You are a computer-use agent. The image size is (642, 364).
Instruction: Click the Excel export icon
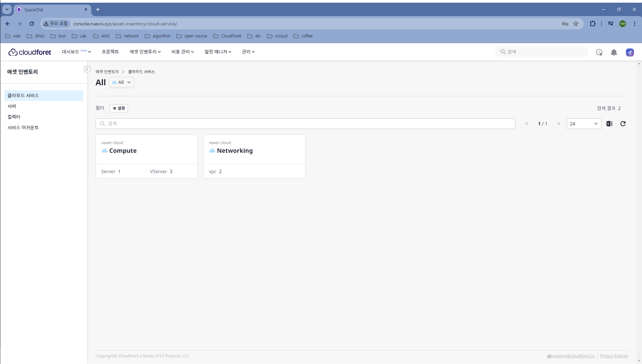coord(609,124)
